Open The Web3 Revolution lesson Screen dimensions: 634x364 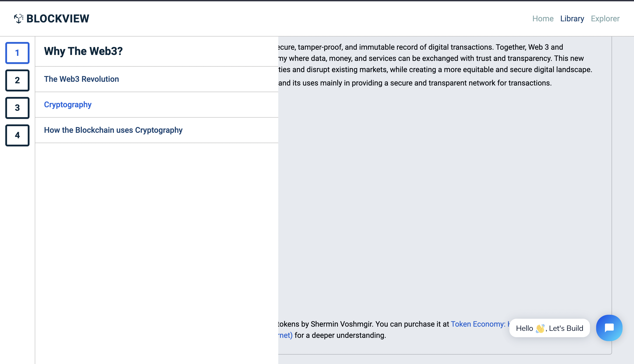(x=81, y=79)
